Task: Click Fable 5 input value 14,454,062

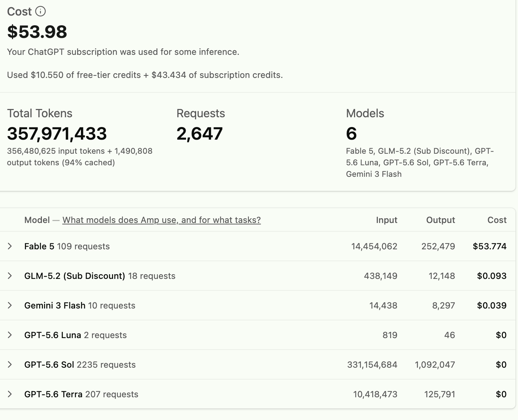Action: (374, 246)
